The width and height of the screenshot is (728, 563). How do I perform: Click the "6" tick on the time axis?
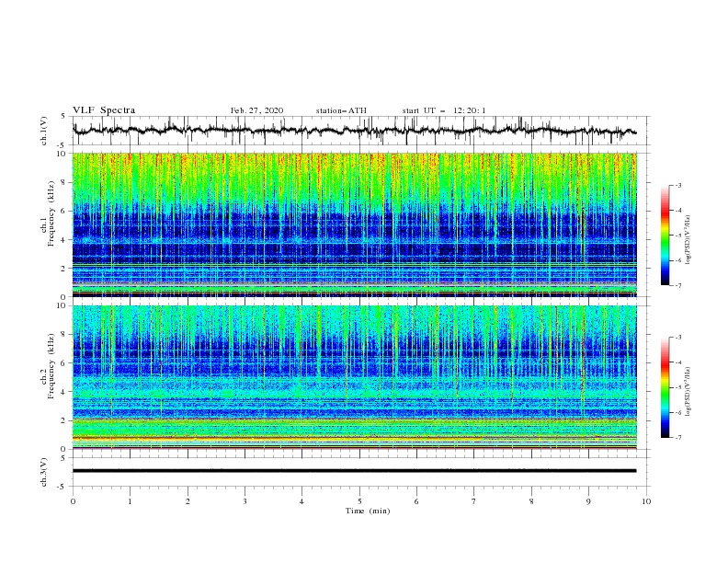point(416,501)
